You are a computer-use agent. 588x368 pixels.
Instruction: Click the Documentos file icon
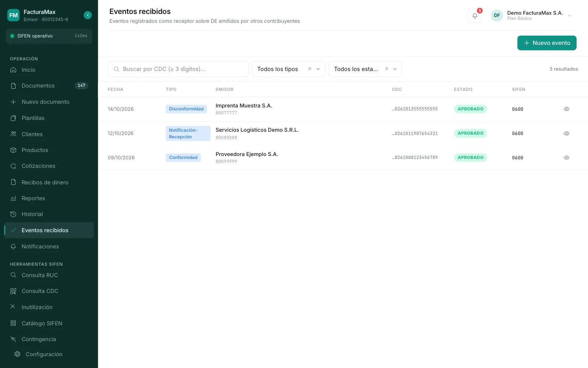pyautogui.click(x=13, y=86)
